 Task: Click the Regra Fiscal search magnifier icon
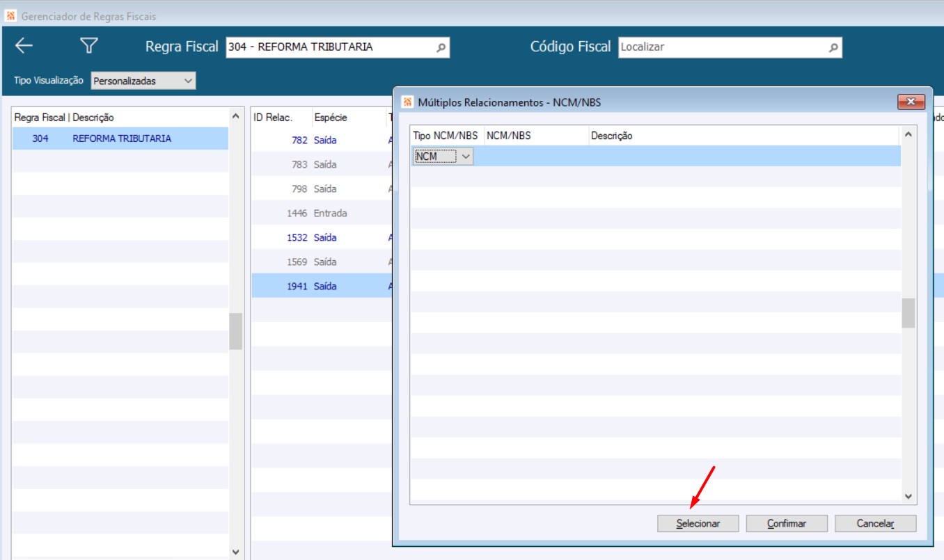pos(441,48)
